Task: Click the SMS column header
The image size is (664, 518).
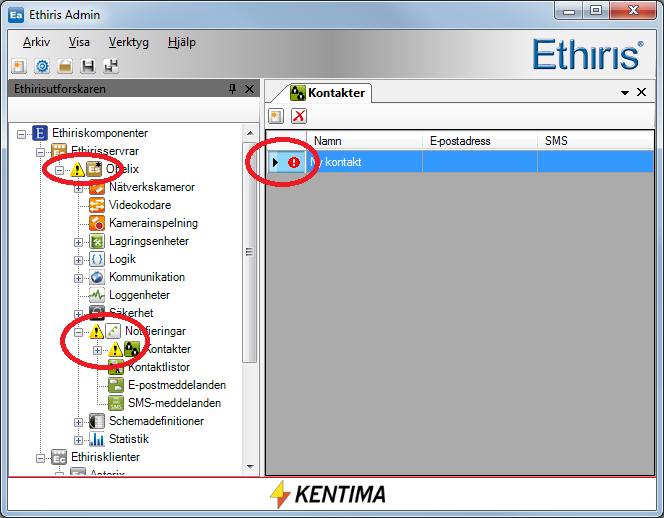Action: pos(596,141)
